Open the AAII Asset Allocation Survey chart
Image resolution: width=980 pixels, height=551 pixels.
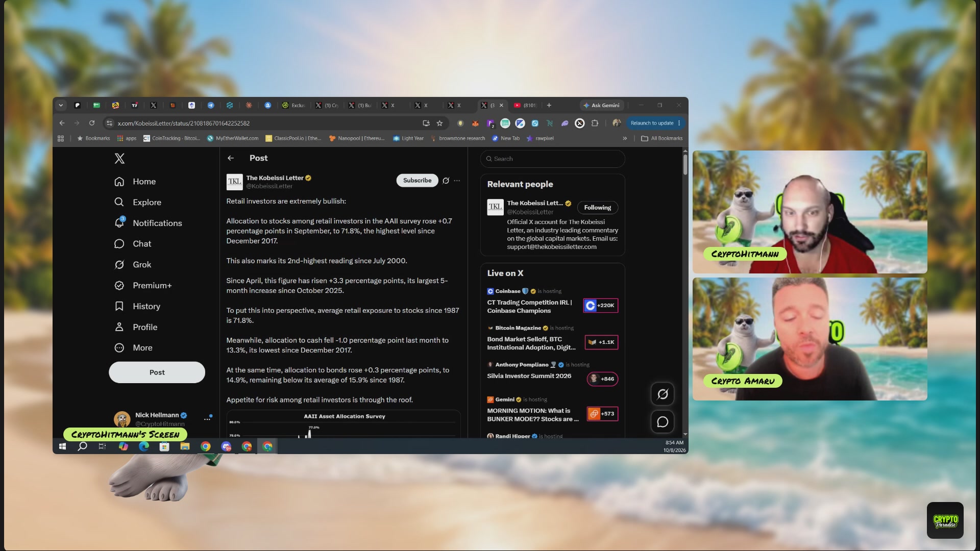coord(344,424)
